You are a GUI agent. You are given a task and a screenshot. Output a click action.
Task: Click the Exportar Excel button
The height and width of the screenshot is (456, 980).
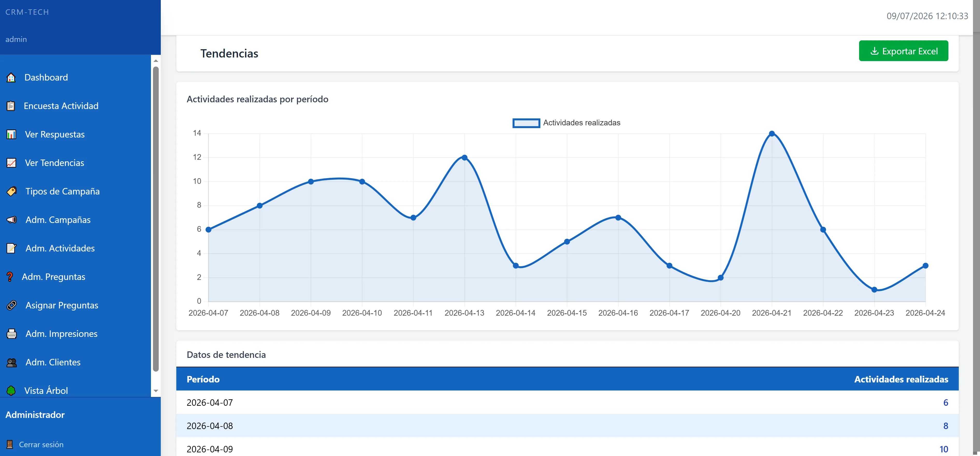[903, 51]
